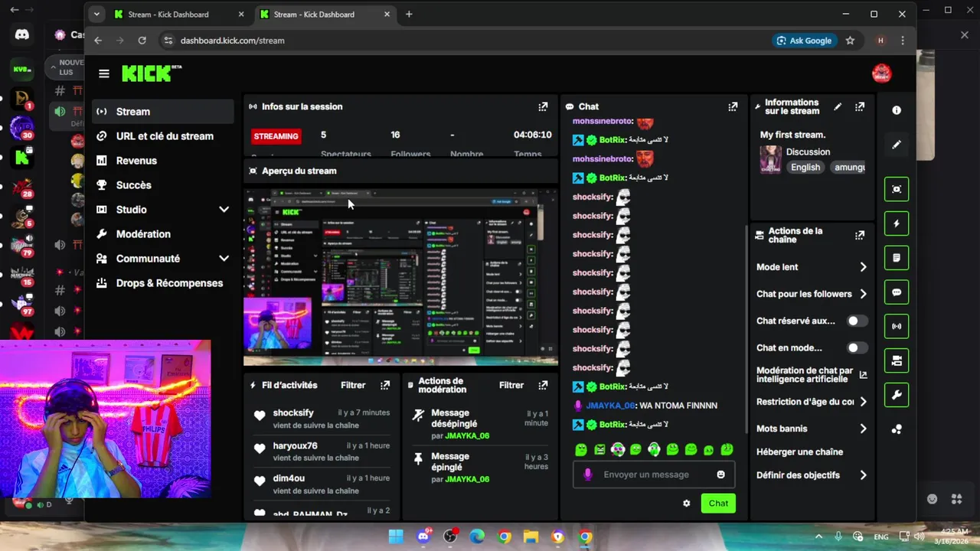The image size is (980, 551).
Task: Toggle Chat réservé aux... switch
Action: coord(857,321)
